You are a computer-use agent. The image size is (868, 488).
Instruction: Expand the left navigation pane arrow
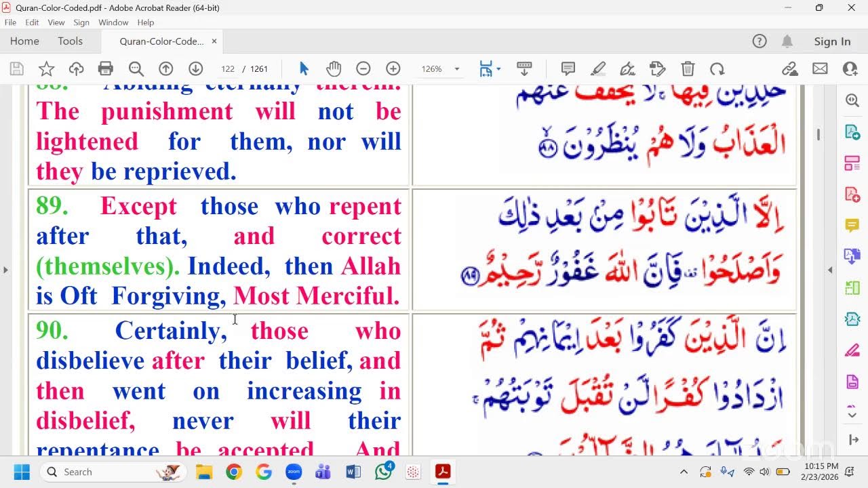tap(5, 270)
